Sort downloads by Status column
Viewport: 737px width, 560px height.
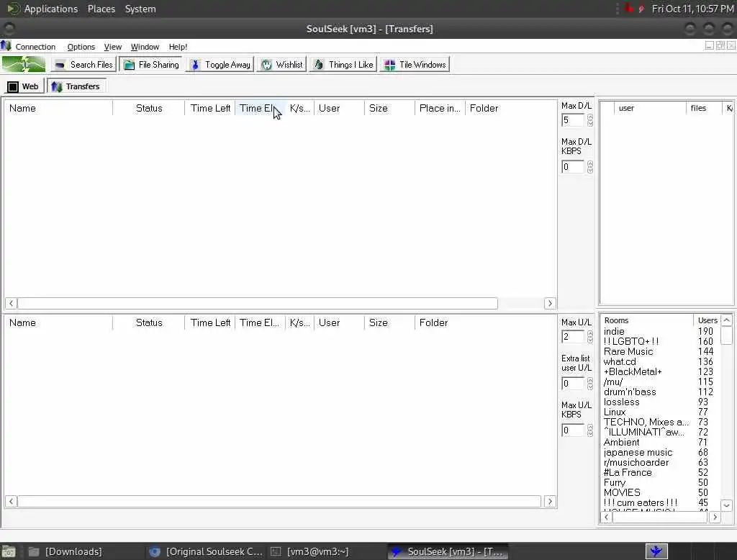point(148,108)
